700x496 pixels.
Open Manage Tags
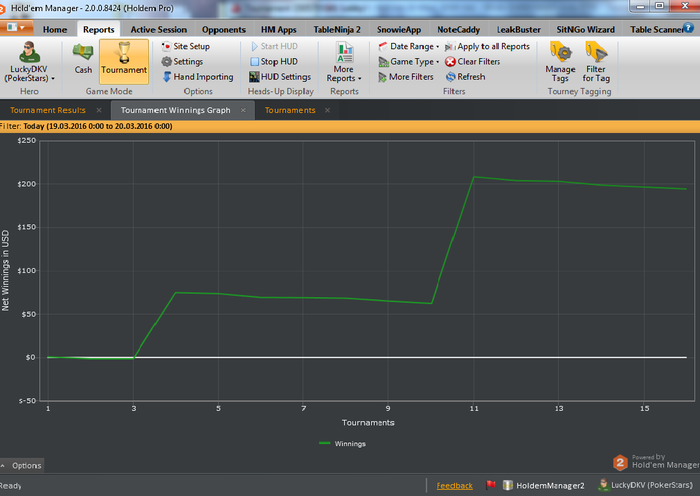[560, 63]
